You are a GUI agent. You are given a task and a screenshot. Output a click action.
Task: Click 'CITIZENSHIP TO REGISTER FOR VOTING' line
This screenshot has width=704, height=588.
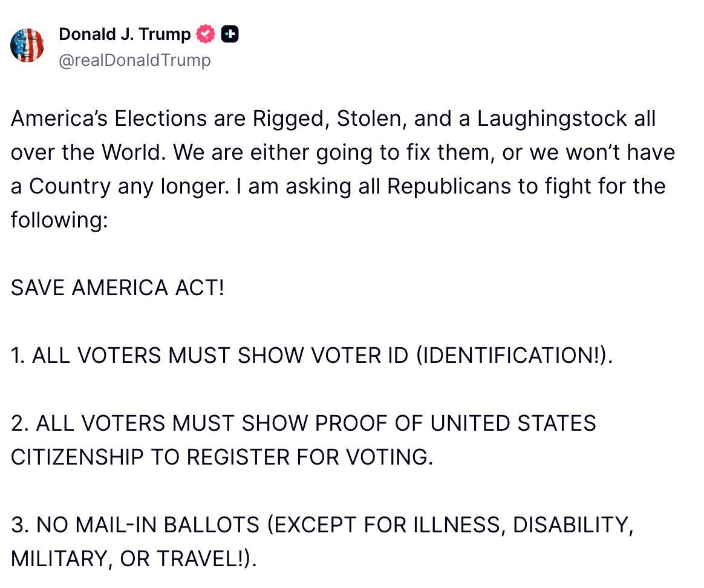(x=222, y=457)
